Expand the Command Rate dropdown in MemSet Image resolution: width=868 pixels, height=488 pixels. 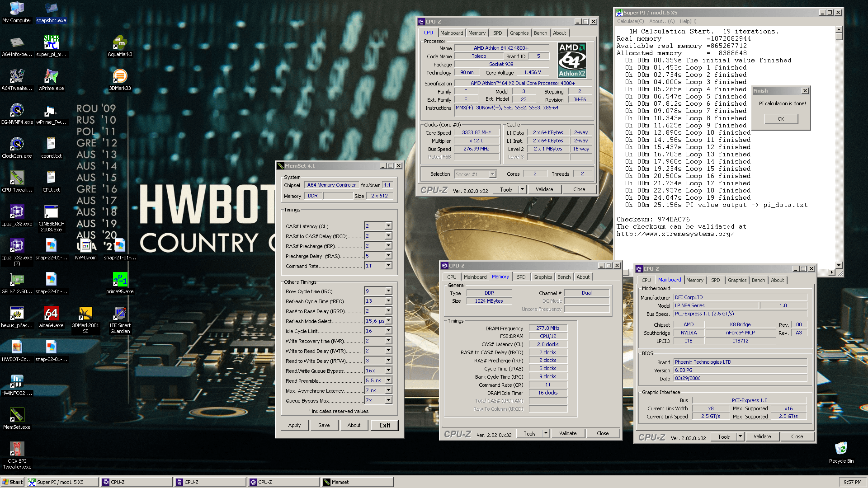[x=388, y=266]
